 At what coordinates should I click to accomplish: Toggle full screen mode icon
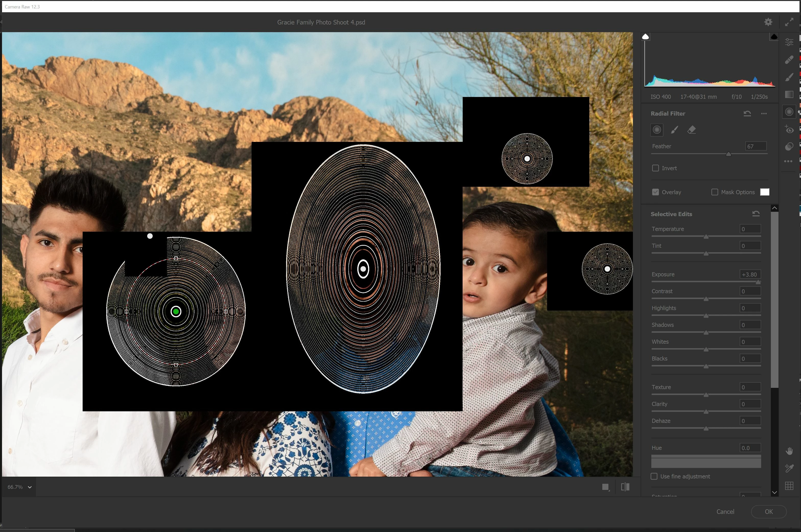[x=789, y=22]
